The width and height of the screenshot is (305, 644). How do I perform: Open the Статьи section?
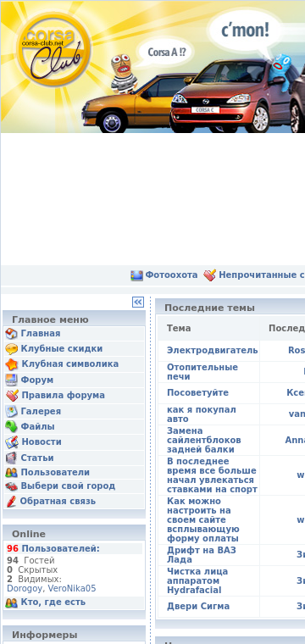[x=37, y=458]
